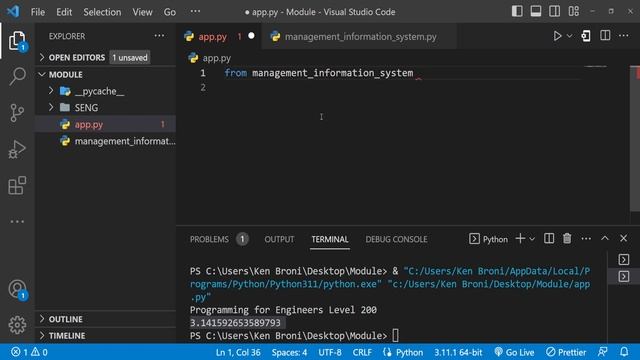Close app.py tab via unsaved dot
The image size is (640, 360).
click(251, 36)
